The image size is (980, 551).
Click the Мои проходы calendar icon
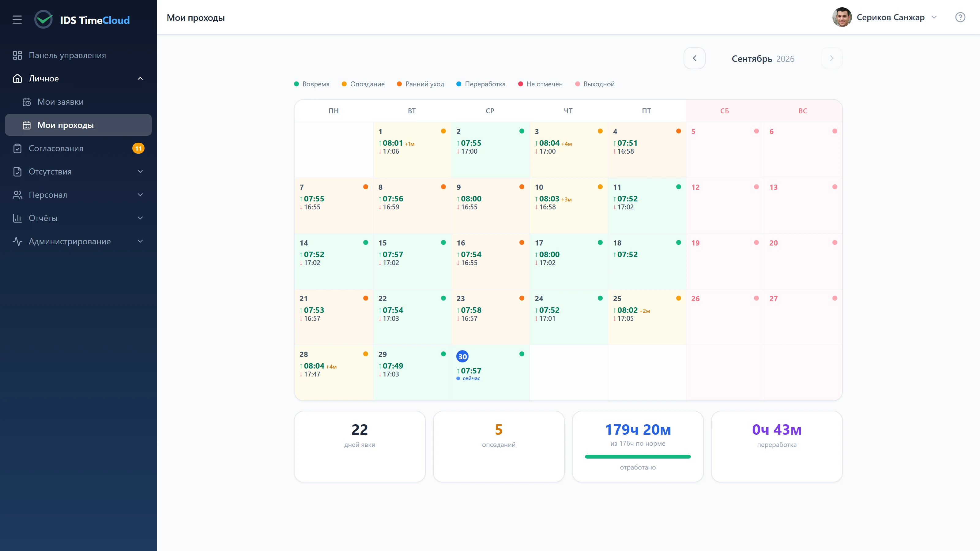coord(27,125)
